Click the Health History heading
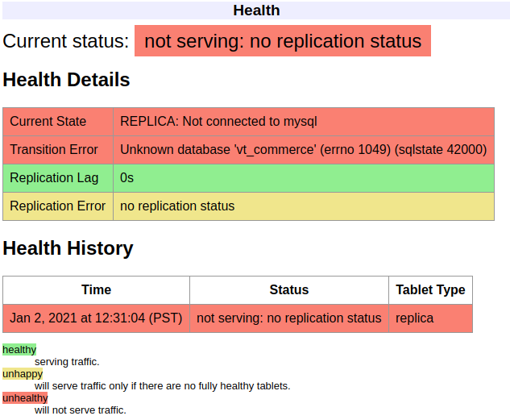510x420 pixels. [x=68, y=248]
